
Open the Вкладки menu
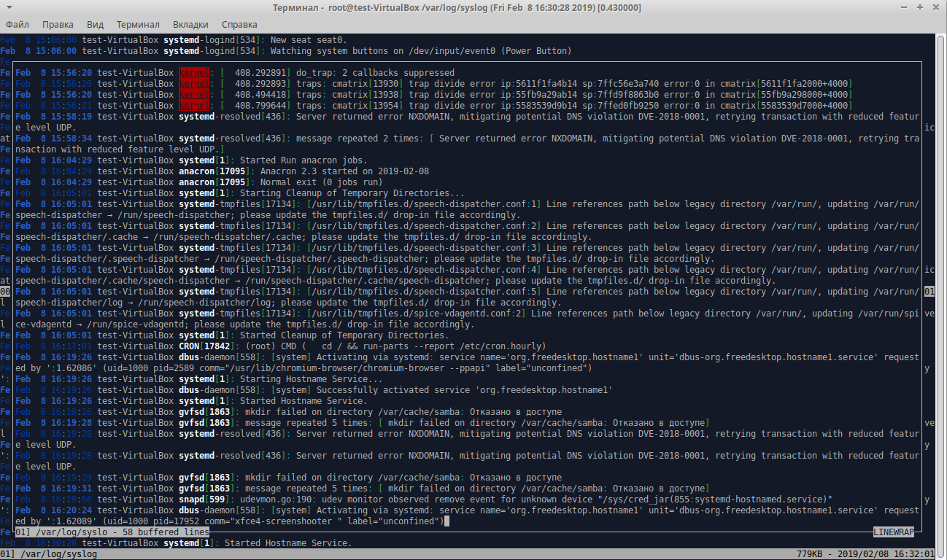click(190, 24)
